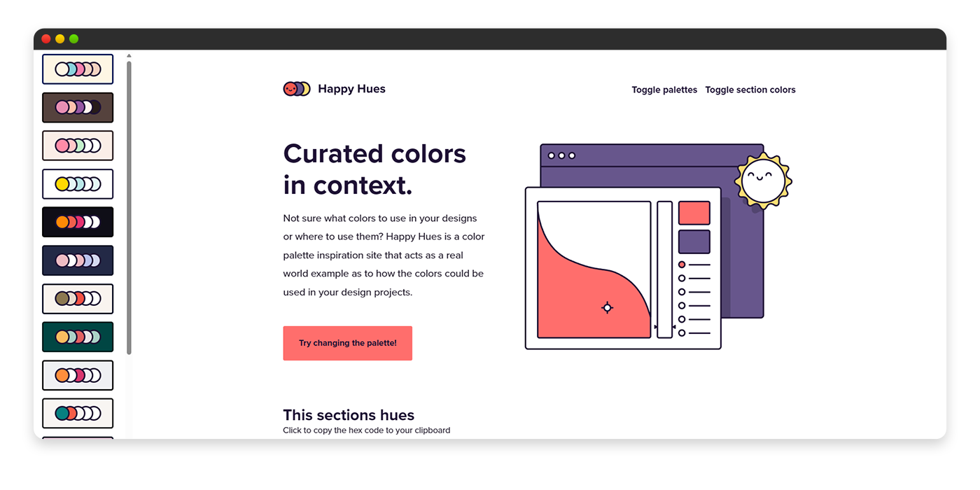This screenshot has width=980, height=490.
Task: Click the purple swatch in the illustration
Action: point(694,241)
